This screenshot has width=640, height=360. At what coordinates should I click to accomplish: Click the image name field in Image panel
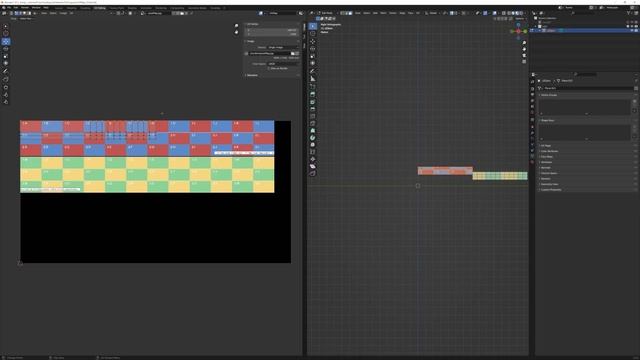tap(269, 53)
